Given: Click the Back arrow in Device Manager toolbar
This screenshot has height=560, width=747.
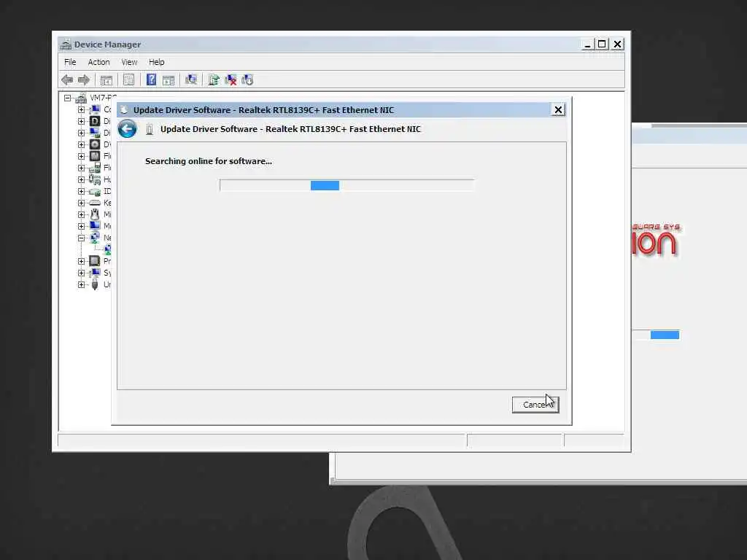Looking at the screenshot, I should 67,80.
